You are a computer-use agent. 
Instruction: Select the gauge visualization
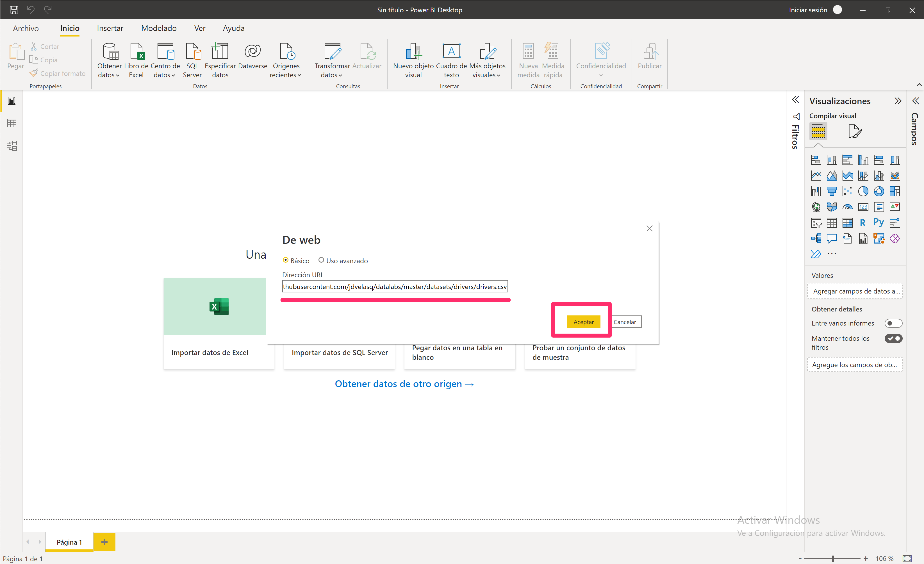coord(847,207)
